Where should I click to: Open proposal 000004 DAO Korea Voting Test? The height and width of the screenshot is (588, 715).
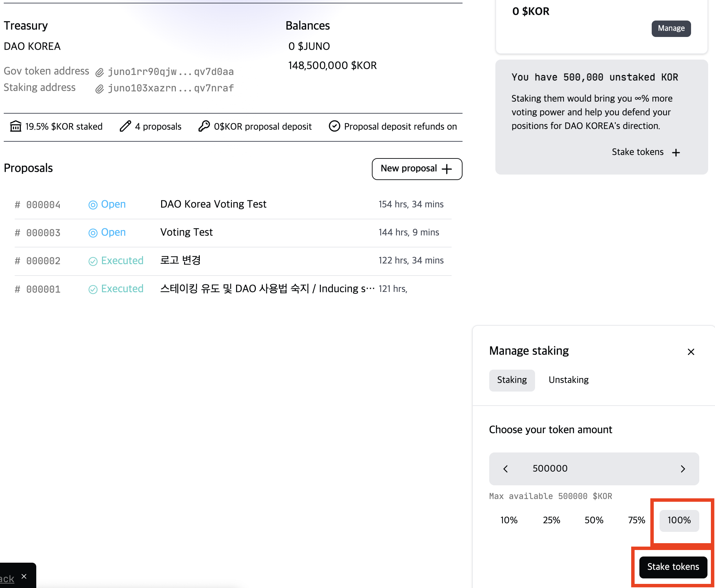click(213, 204)
